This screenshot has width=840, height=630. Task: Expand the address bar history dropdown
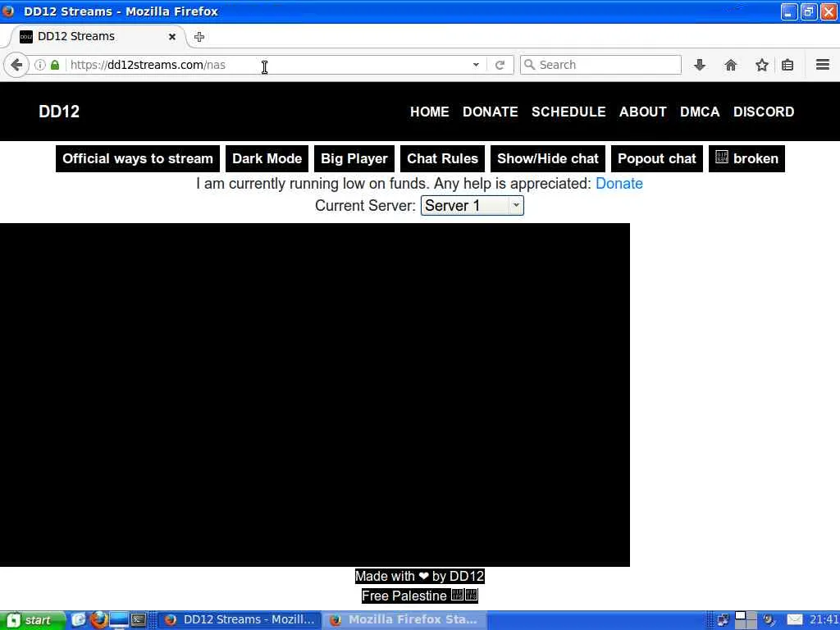[x=476, y=65]
